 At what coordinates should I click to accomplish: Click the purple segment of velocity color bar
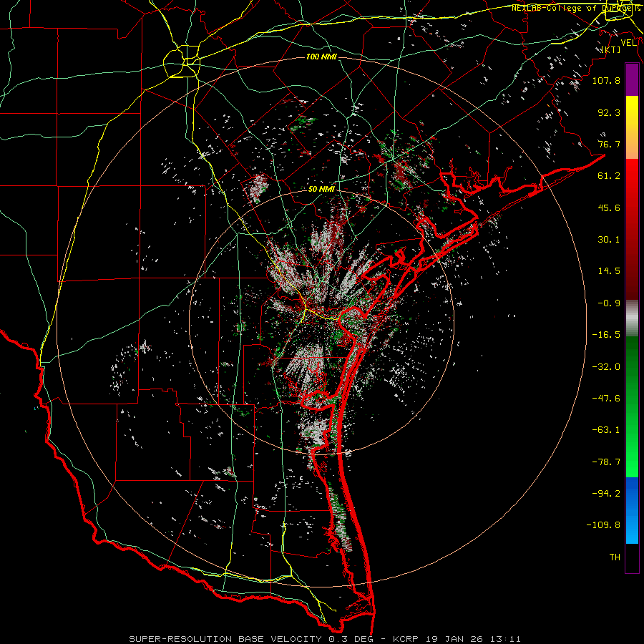(632, 79)
